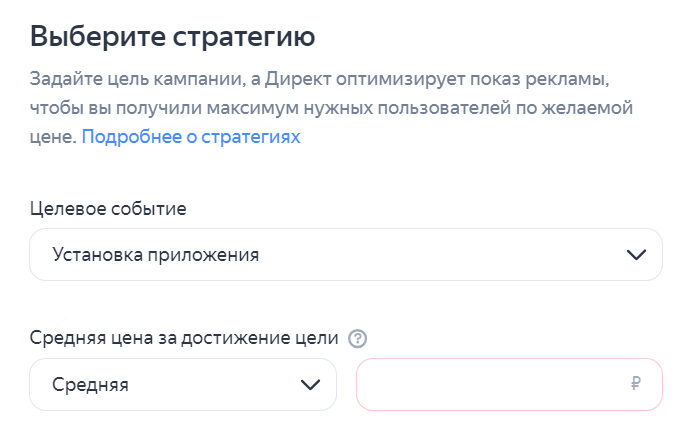Expand the "Средняя" price type dropdown

tap(182, 384)
